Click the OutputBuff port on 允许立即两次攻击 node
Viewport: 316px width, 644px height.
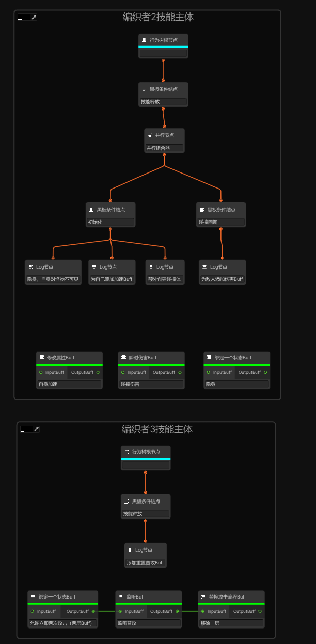click(93, 611)
